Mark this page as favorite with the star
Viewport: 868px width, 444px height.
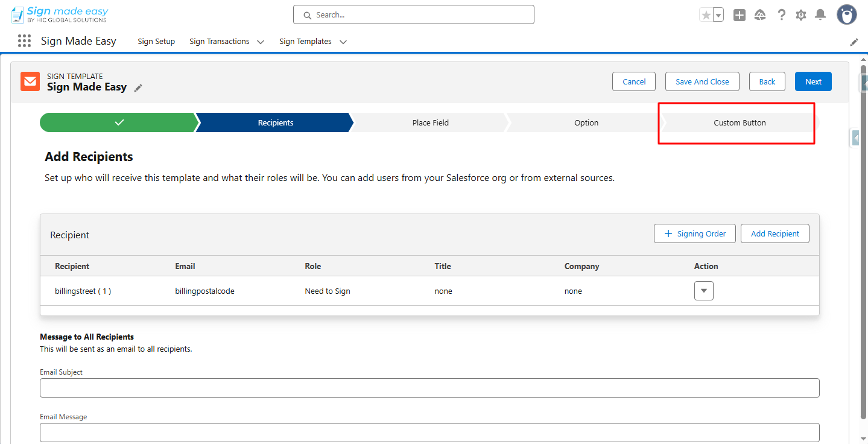click(707, 13)
